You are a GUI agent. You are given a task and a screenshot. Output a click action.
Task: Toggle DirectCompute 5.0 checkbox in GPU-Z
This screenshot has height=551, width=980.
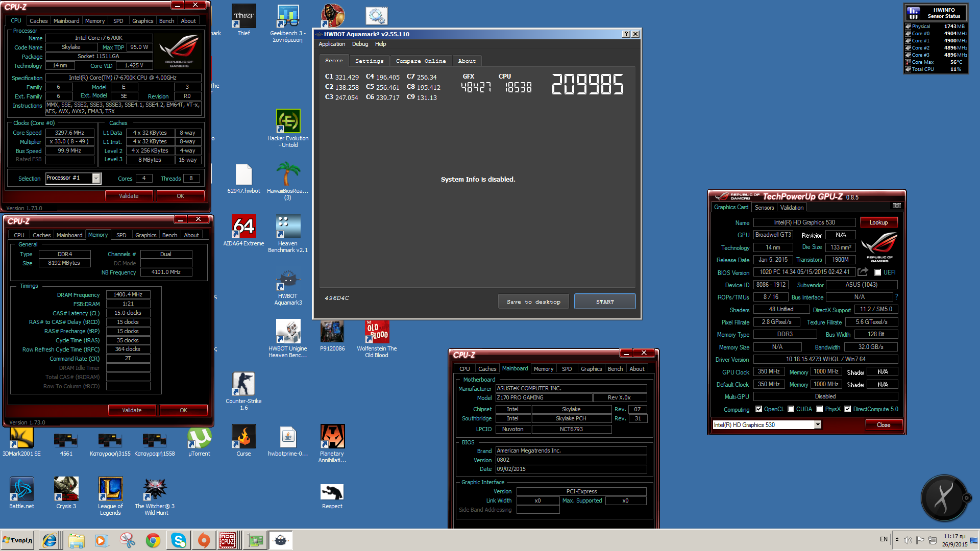pos(848,409)
